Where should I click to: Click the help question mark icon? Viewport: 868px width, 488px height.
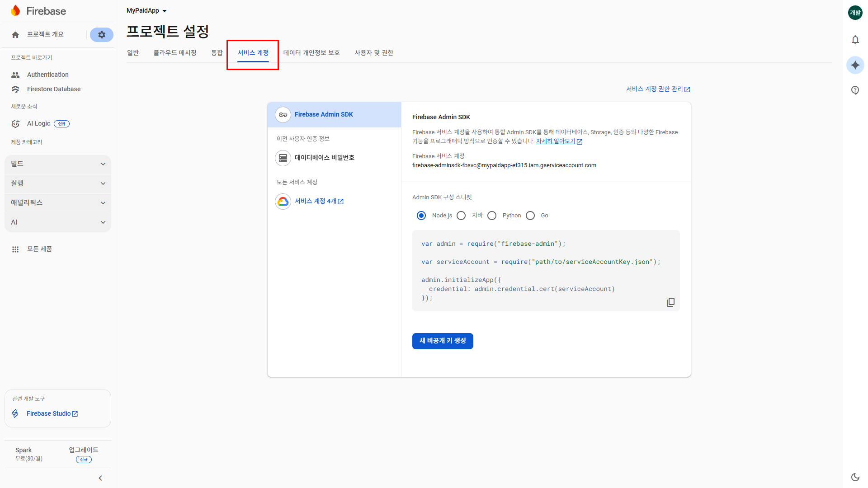(x=855, y=90)
